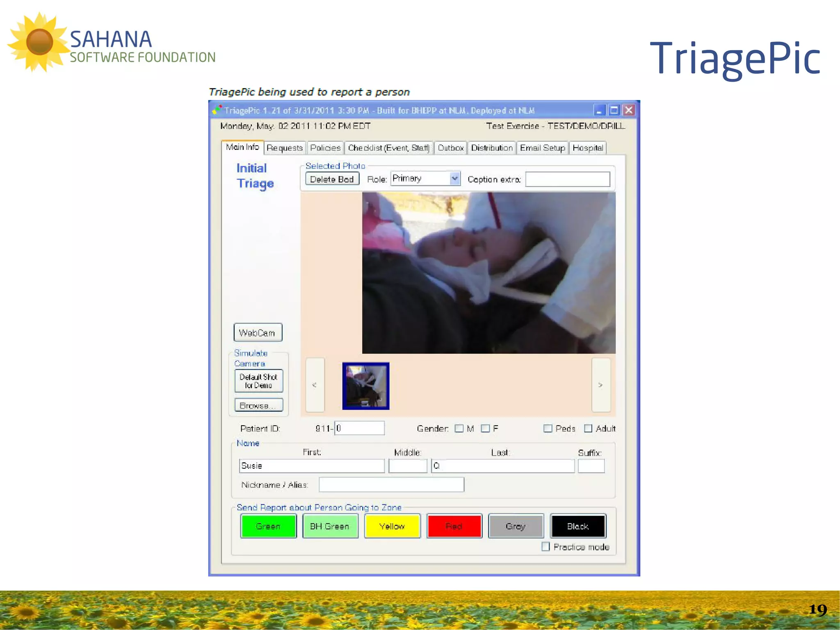Send report to the Red zone
This screenshot has width=840, height=630.
[x=454, y=526]
